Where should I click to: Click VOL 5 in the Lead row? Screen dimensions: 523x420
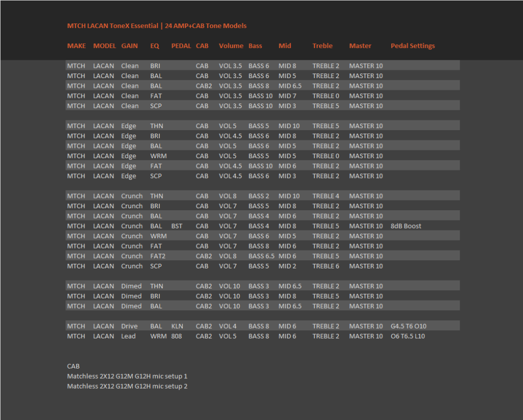[228, 336]
